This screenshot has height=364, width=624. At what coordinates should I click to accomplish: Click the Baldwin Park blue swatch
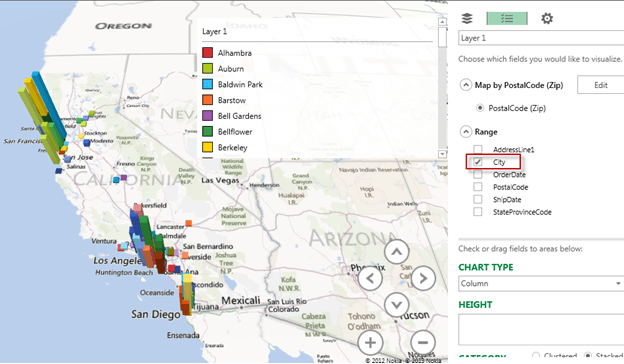tap(207, 84)
